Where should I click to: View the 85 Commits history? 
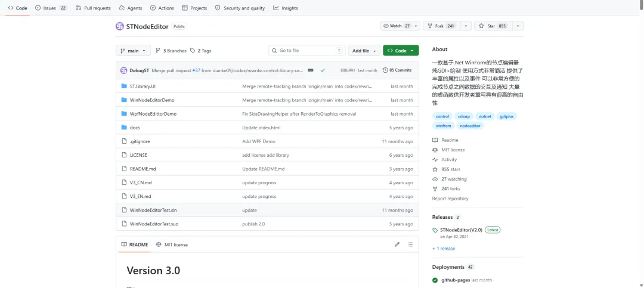click(397, 70)
